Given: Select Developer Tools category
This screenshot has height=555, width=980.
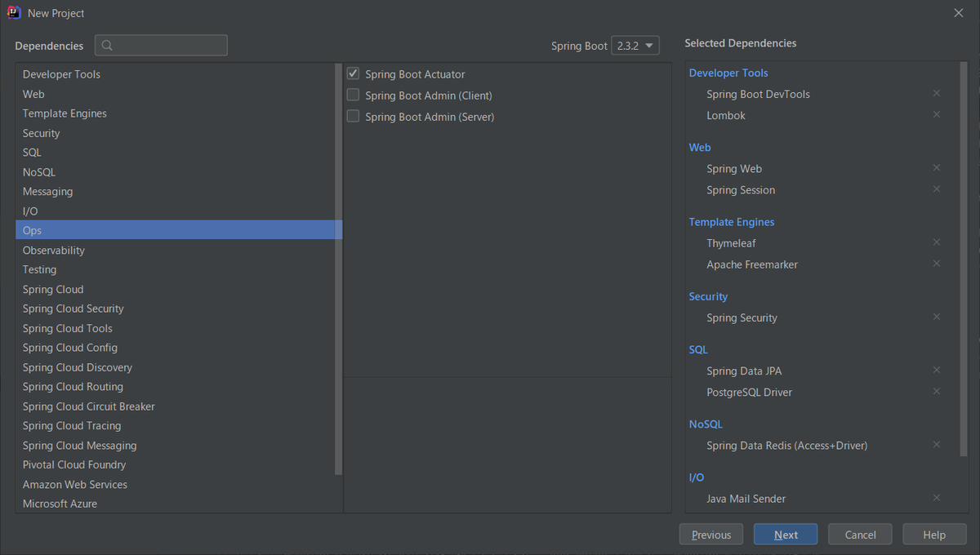Looking at the screenshot, I should click(175, 74).
